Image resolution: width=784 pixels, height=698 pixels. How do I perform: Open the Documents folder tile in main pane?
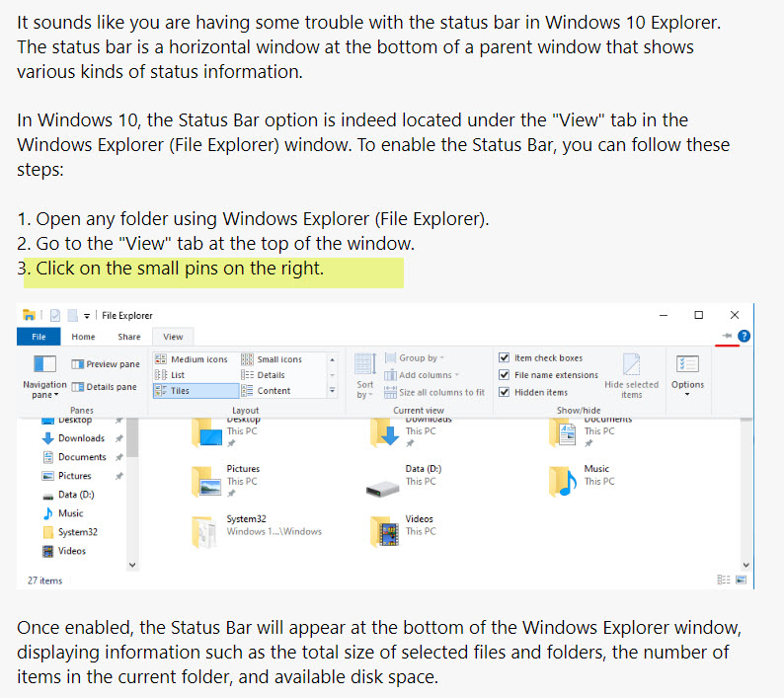(x=590, y=432)
